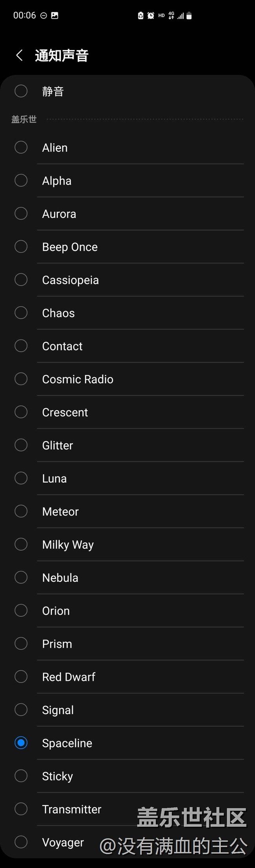Viewport: 255px width, 868px height.
Task: Tap the 4G data indicator icon
Action: [171, 16]
